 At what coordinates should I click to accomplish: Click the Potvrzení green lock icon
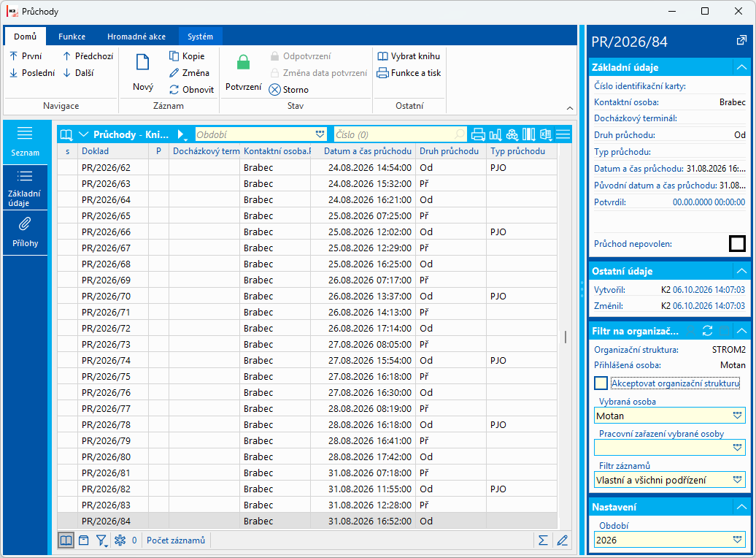click(244, 62)
